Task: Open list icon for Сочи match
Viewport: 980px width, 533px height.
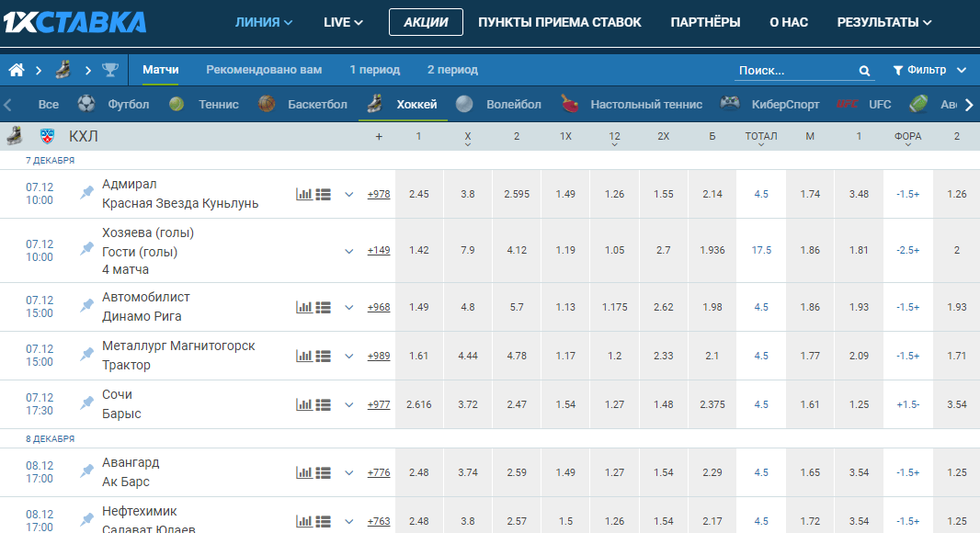Action: 323,405
